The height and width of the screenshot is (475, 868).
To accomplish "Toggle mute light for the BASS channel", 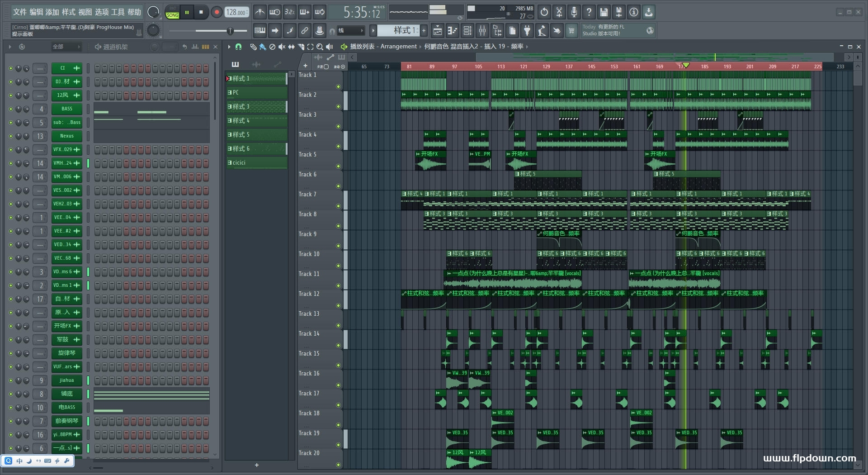I will [11, 109].
